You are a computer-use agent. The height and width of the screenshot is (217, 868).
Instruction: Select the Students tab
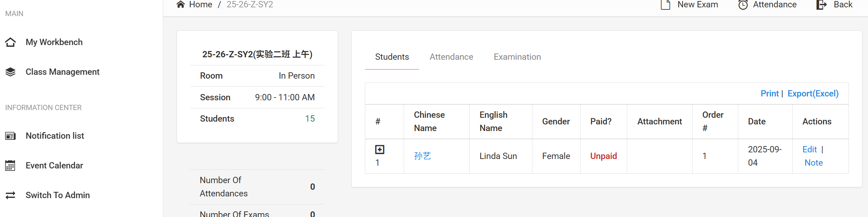click(392, 57)
